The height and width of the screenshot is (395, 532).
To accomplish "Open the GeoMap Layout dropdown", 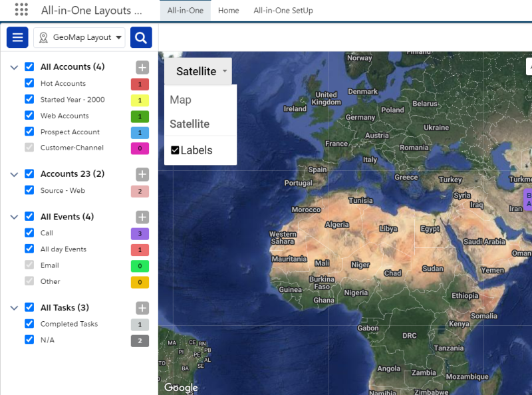I will [x=79, y=38].
